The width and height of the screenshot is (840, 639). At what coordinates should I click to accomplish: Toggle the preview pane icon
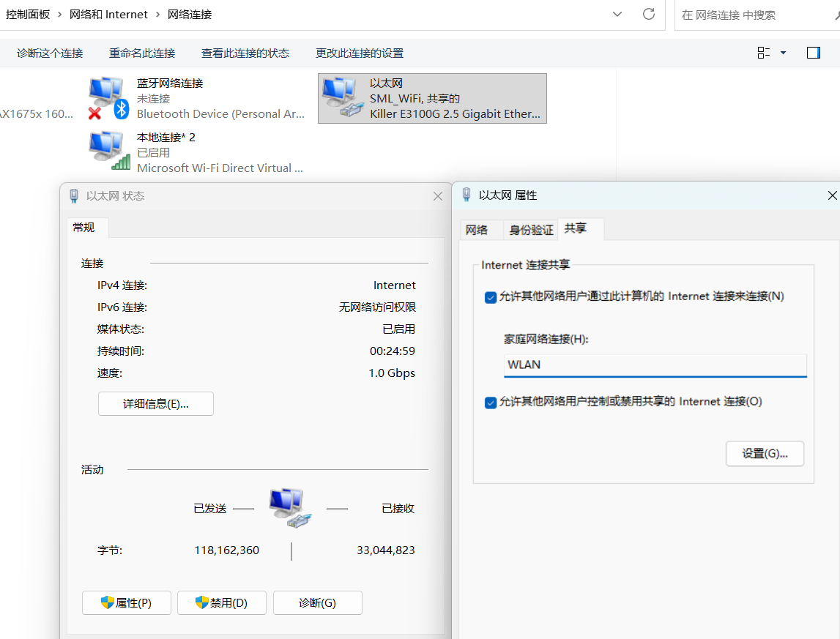click(813, 53)
